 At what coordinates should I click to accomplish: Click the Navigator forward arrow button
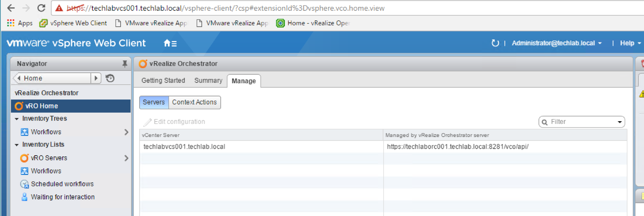[x=96, y=78]
